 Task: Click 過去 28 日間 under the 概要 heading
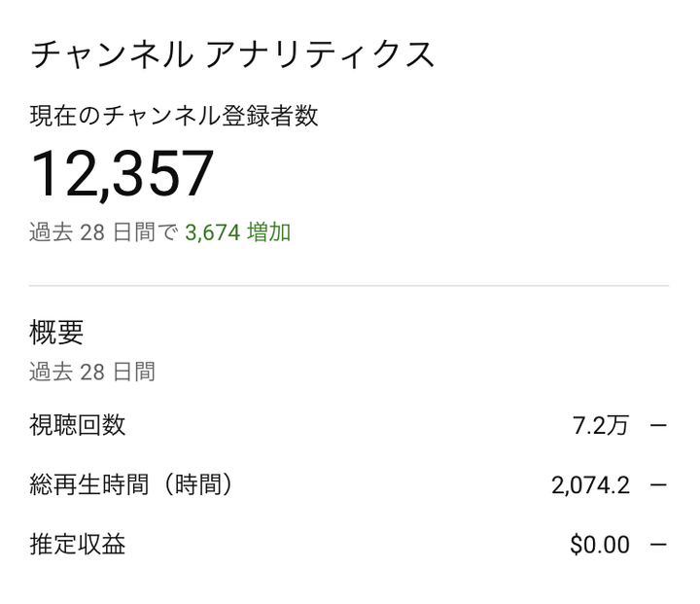click(x=92, y=371)
